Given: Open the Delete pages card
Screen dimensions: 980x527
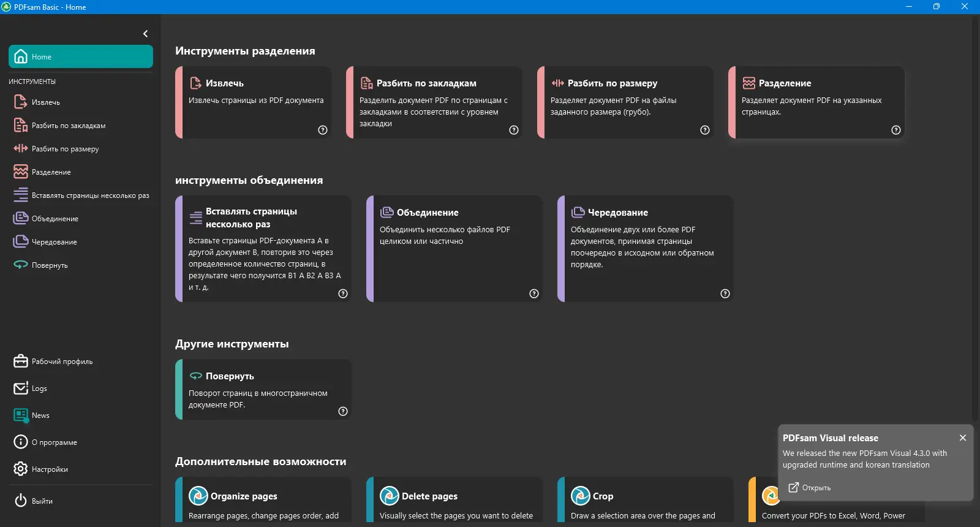Looking at the screenshot, I should coord(454,501).
